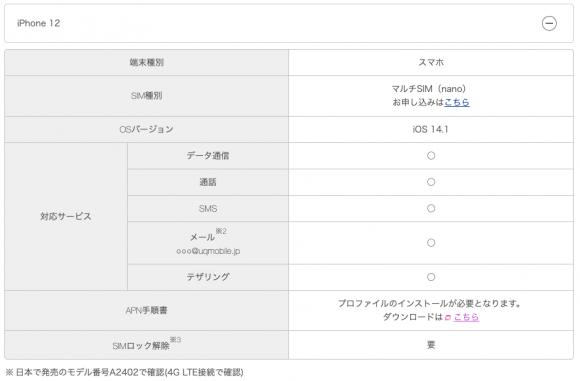Click the 端末種別 row label

tap(146, 63)
